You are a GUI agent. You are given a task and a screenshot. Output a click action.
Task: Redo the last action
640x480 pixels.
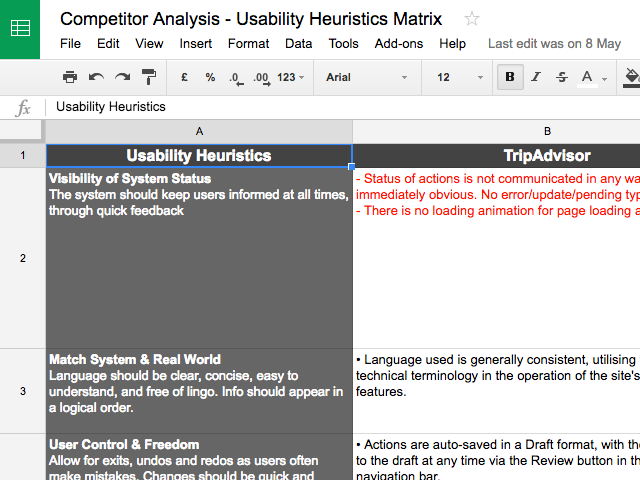pyautogui.click(x=122, y=77)
